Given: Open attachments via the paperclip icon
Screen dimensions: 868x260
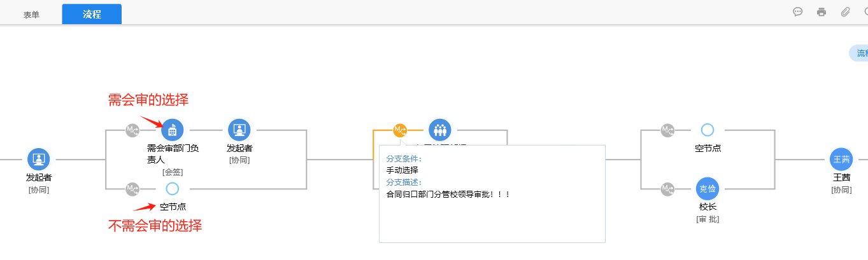Looking at the screenshot, I should click(x=845, y=12).
